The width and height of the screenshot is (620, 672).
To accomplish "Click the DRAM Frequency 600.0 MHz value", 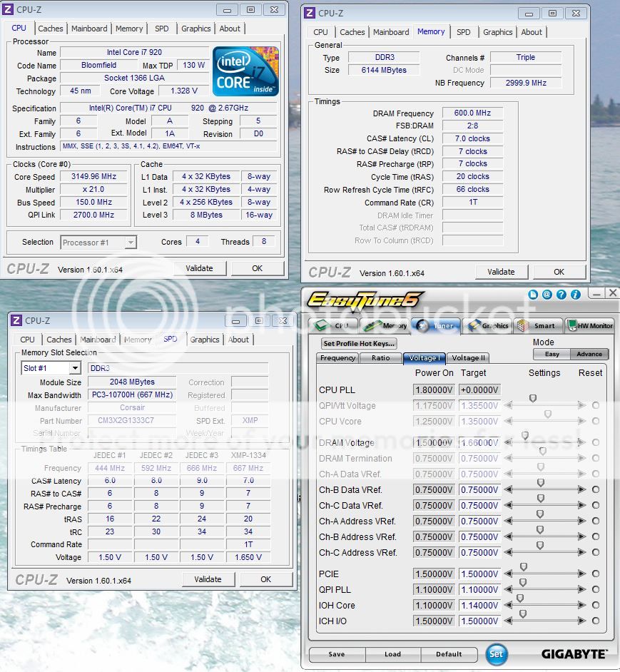I will tap(472, 113).
